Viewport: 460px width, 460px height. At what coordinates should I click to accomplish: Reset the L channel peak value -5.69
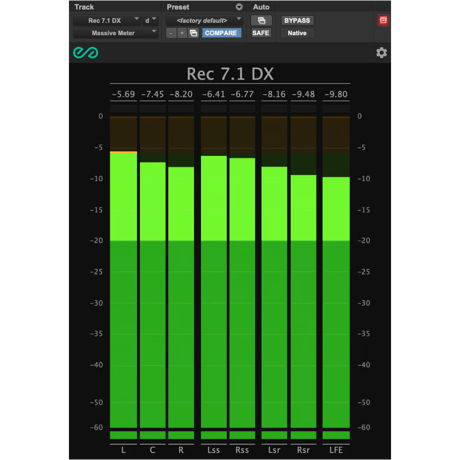[123, 94]
